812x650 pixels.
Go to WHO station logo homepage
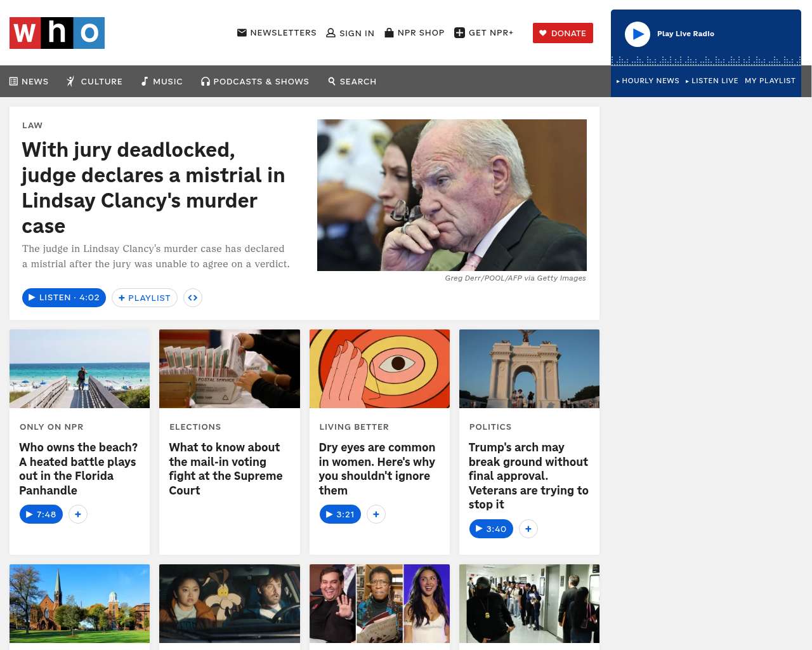[x=57, y=33]
